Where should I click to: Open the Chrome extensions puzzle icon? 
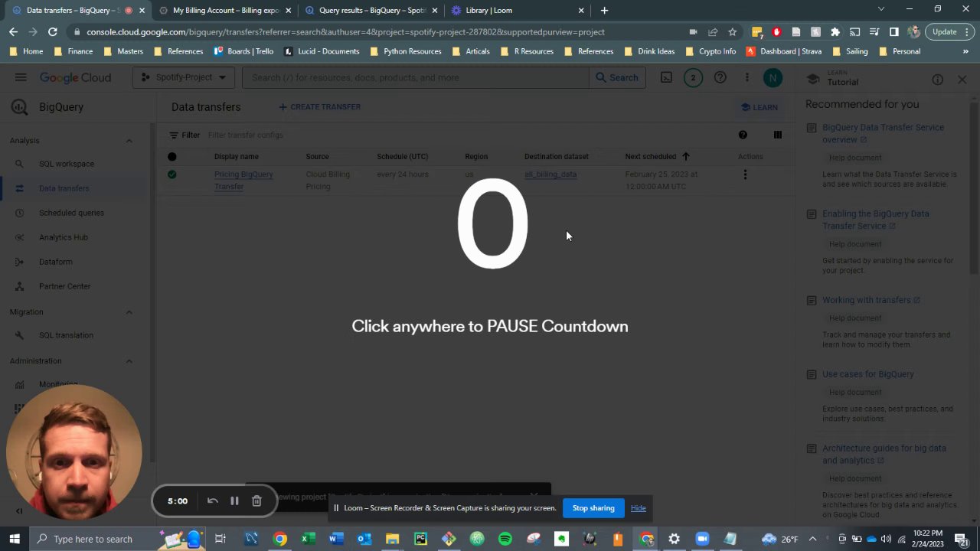(x=835, y=32)
